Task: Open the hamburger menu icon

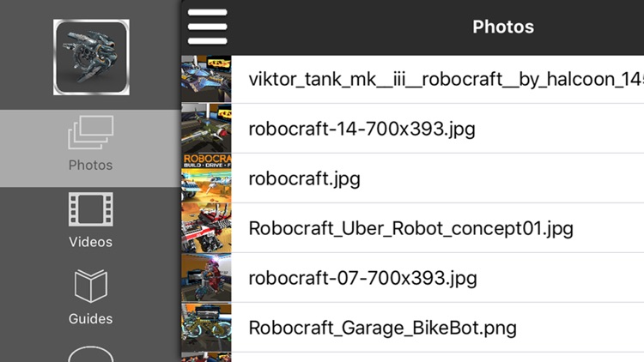Action: 208,27
